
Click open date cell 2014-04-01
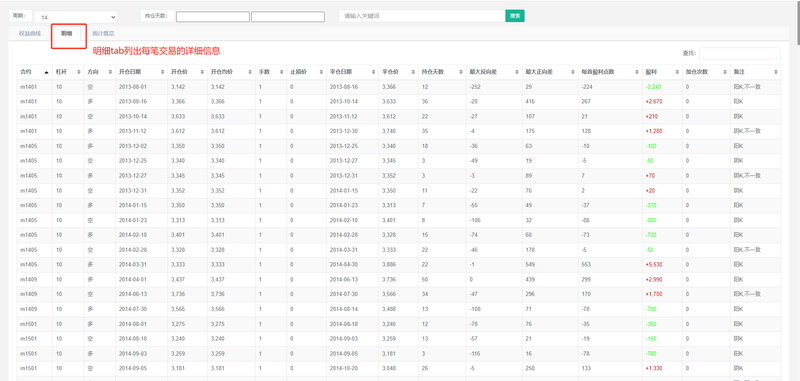133,279
